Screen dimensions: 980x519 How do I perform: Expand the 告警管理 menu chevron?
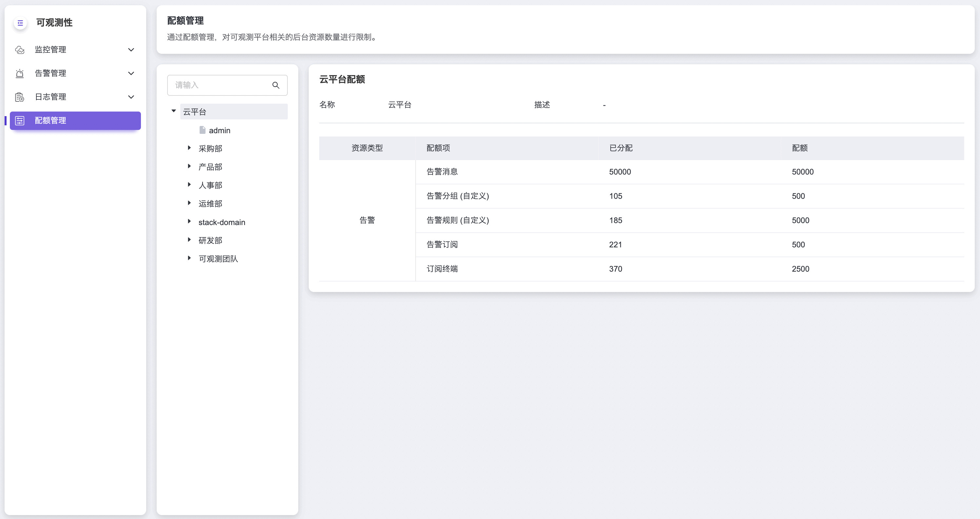[131, 73]
